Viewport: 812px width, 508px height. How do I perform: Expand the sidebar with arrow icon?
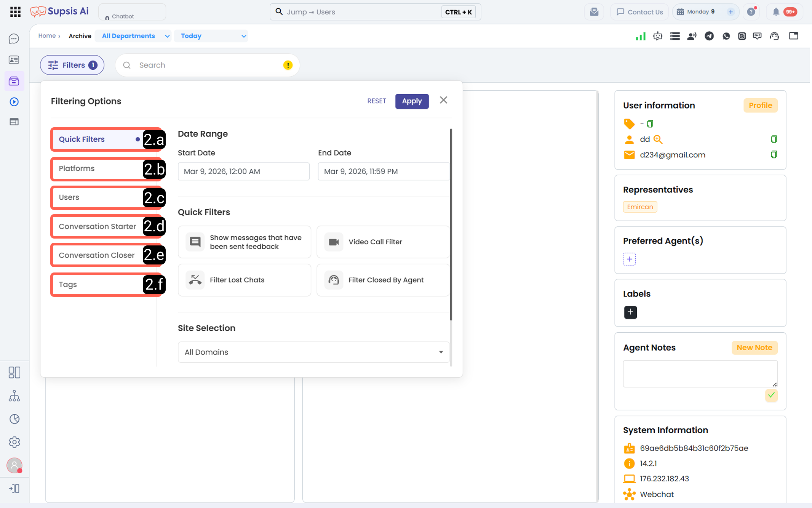pyautogui.click(x=14, y=489)
